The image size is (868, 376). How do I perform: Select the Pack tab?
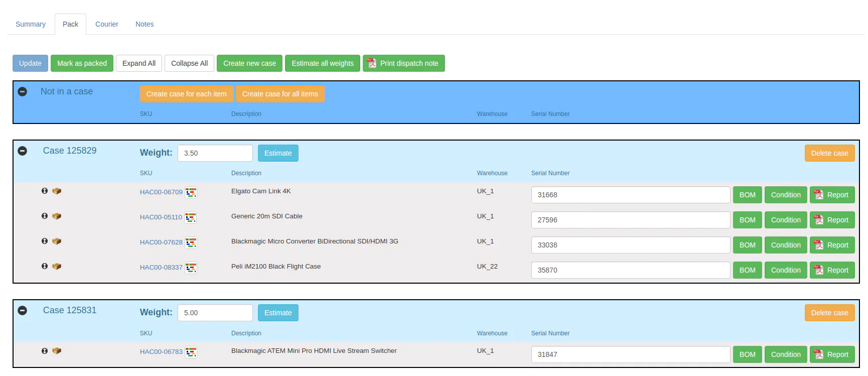(x=70, y=24)
